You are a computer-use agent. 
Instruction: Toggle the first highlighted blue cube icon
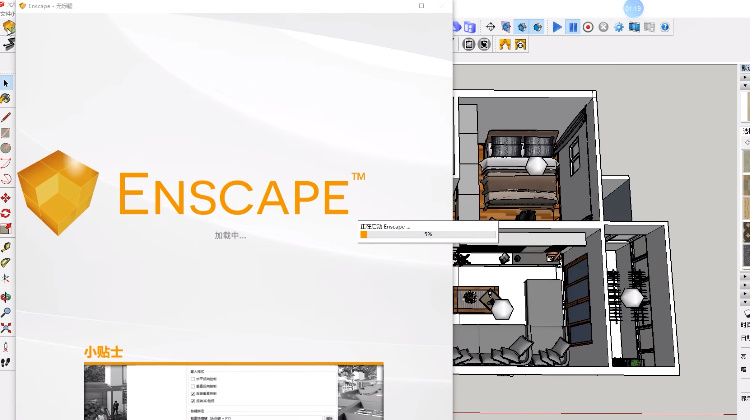click(522, 27)
